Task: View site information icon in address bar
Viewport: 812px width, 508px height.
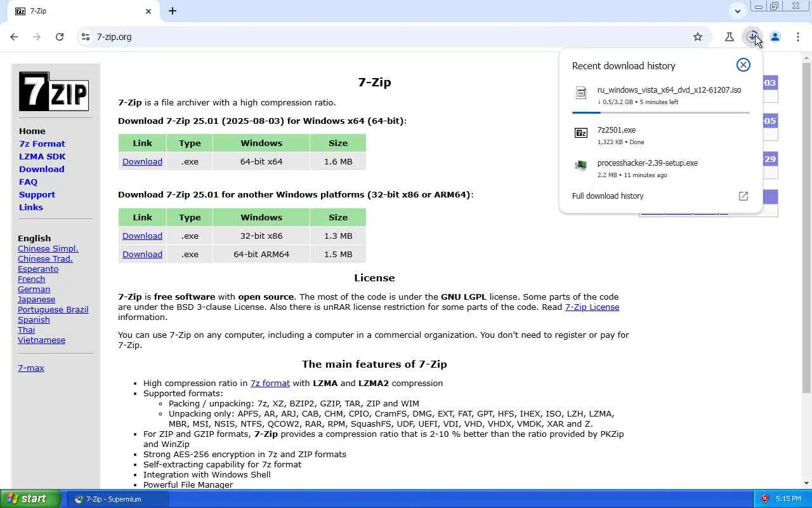Action: [86, 37]
